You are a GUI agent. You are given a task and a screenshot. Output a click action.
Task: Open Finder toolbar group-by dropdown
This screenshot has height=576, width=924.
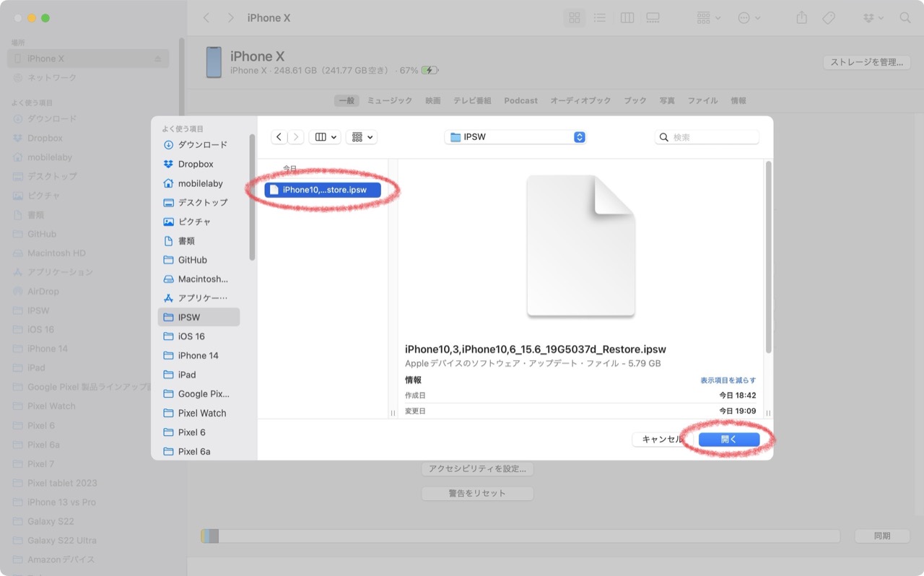coord(709,18)
